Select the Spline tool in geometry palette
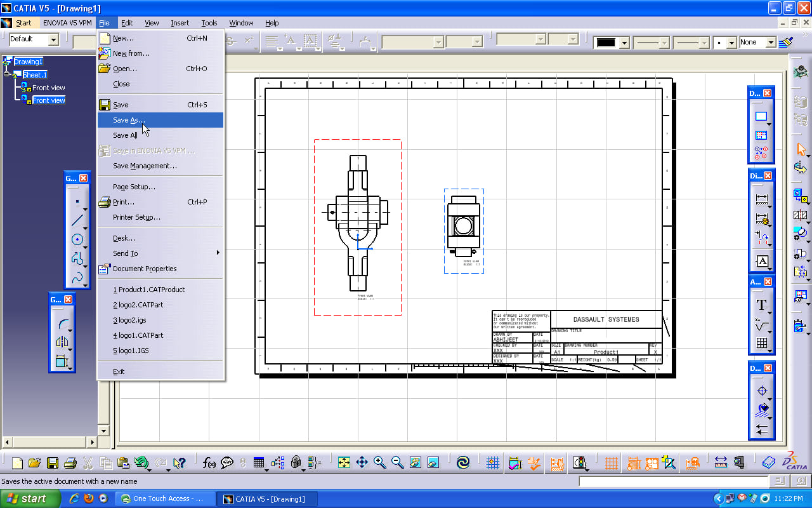 point(77,277)
